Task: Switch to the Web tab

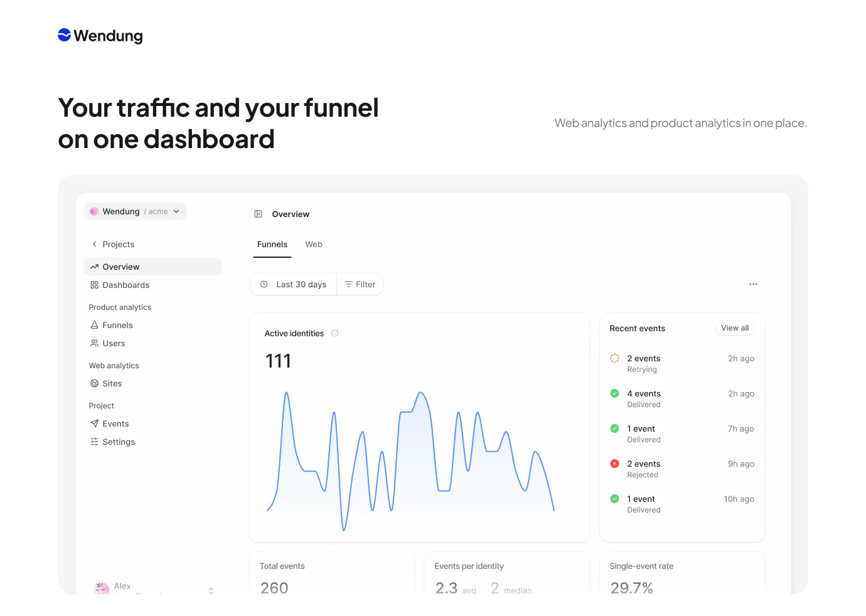Action: pyautogui.click(x=314, y=245)
